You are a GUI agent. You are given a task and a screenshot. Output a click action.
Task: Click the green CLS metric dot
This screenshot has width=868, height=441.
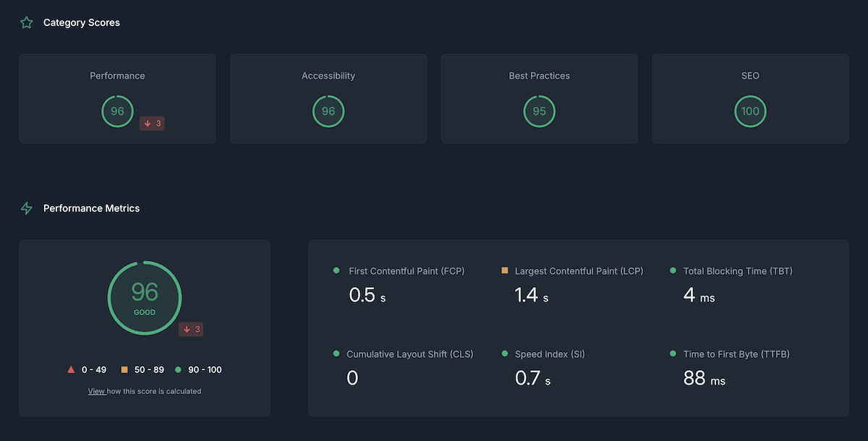click(x=336, y=354)
